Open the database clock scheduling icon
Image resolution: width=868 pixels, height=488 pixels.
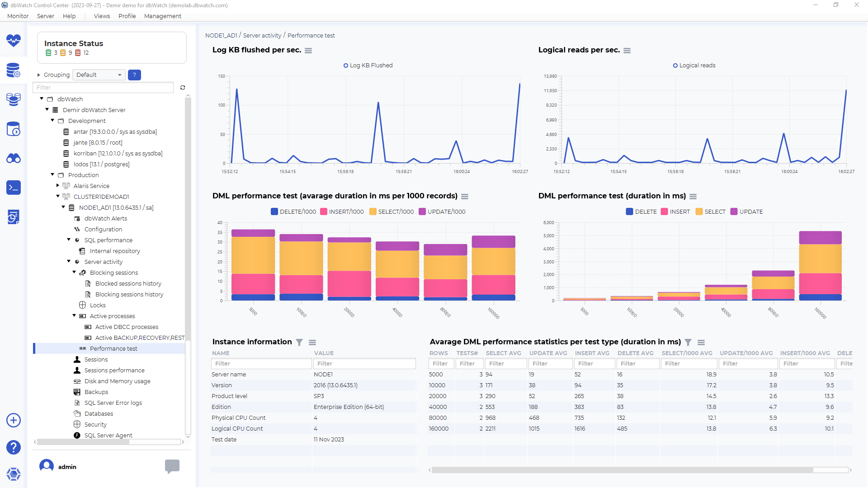coord(14,129)
